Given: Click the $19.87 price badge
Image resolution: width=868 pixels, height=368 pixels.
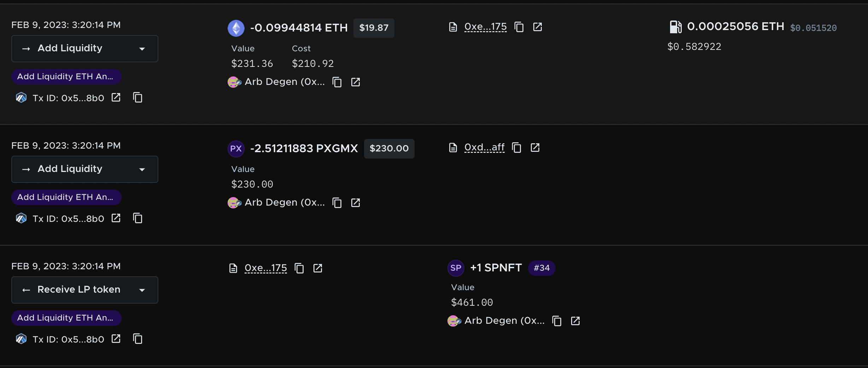Looking at the screenshot, I should coord(374,28).
